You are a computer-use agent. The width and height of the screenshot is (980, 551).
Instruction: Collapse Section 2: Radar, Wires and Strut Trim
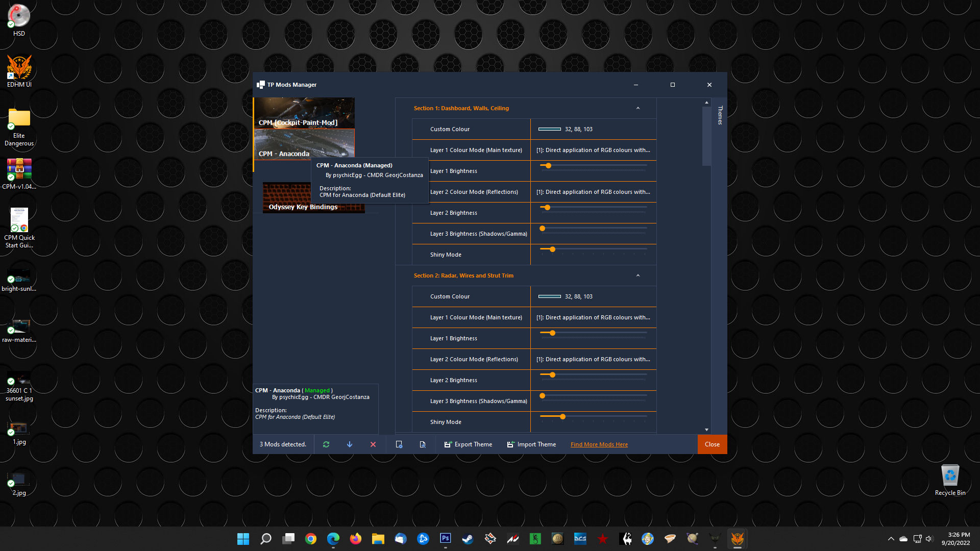[x=638, y=275]
